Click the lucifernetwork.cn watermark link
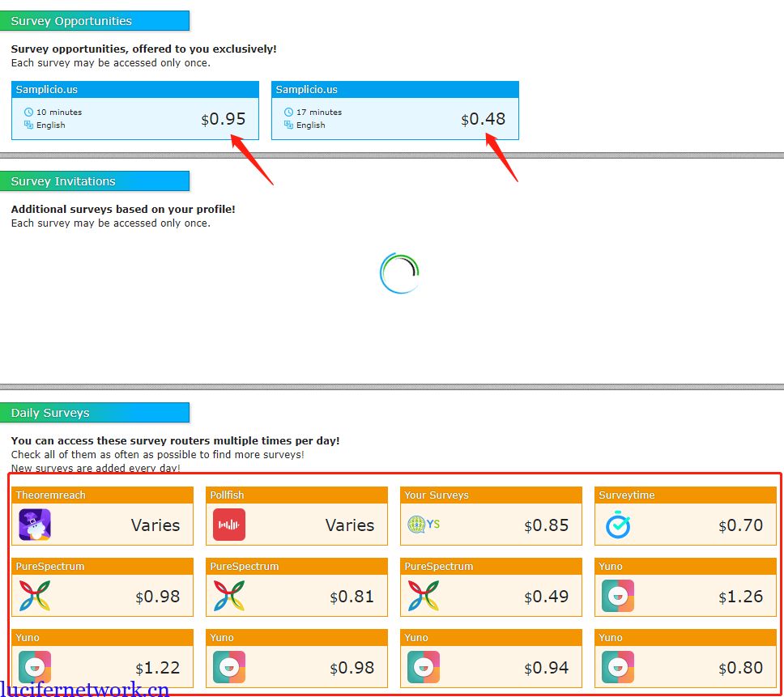The height and width of the screenshot is (697, 784). [85, 689]
